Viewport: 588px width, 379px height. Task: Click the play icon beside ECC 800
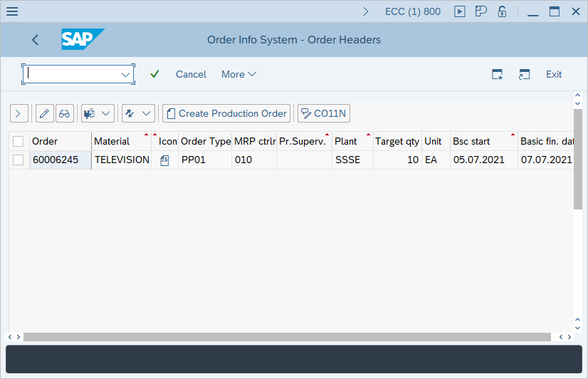pyautogui.click(x=459, y=11)
